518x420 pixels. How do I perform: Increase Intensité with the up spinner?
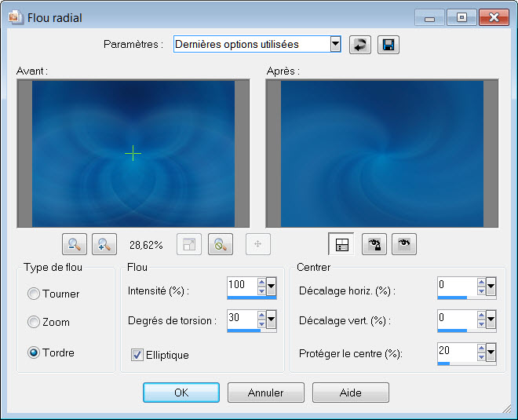[261, 282]
